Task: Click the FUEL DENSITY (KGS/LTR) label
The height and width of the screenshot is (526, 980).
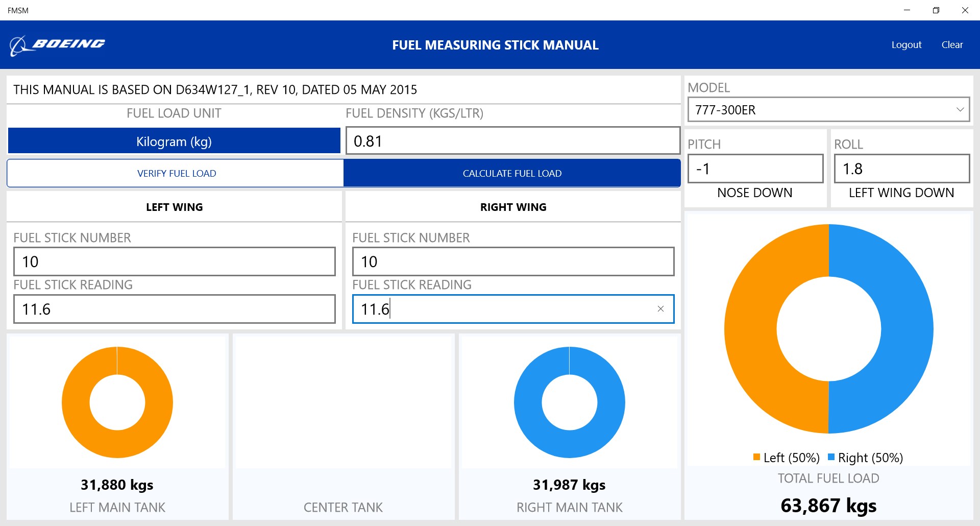Action: (x=414, y=113)
